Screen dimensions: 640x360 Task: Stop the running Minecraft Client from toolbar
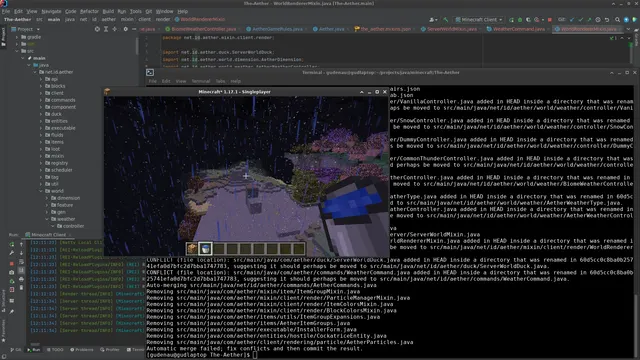tap(550, 20)
